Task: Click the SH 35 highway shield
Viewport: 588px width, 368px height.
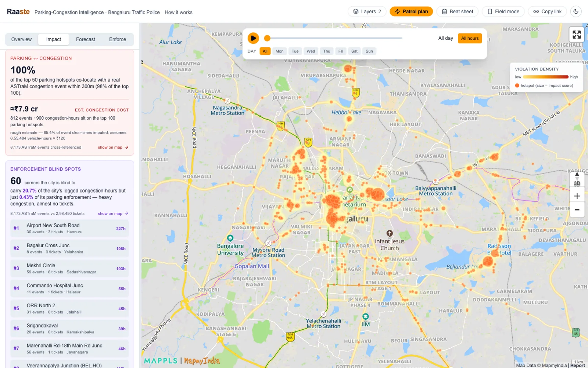Action: coord(576,333)
